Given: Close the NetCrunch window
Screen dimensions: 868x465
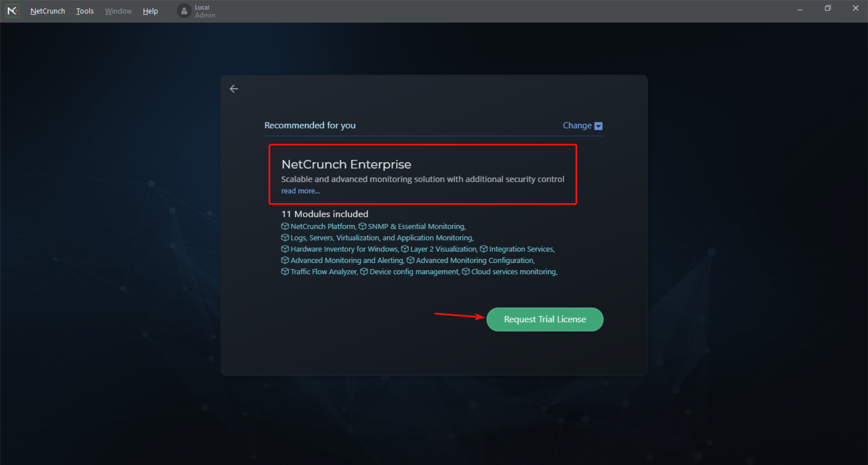Looking at the screenshot, I should click(x=855, y=8).
